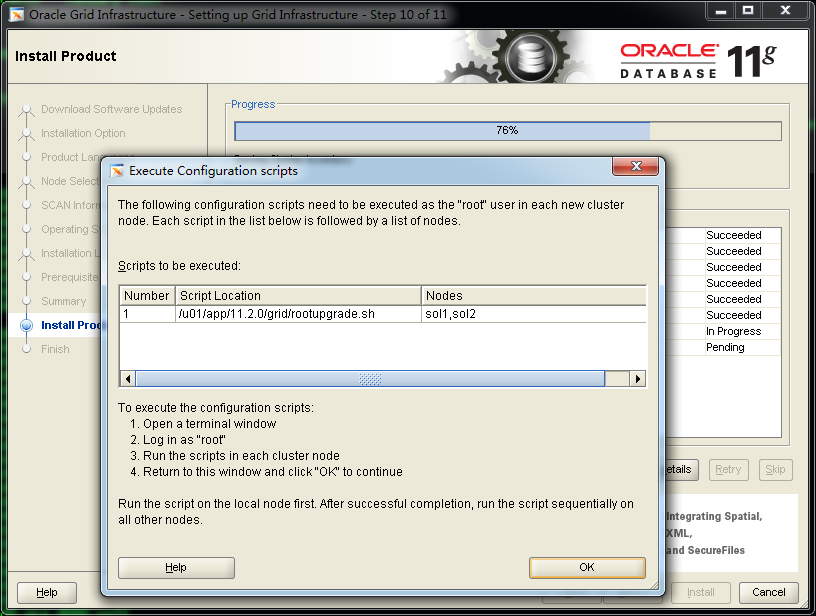The width and height of the screenshot is (816, 616).
Task: Cancel the Grid Infrastructure installation
Action: pos(769,593)
